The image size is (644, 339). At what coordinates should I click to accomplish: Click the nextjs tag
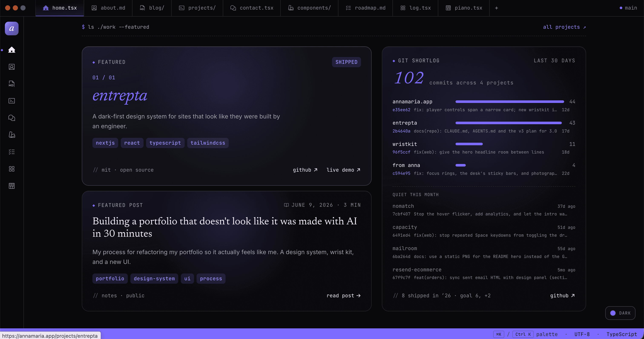(x=105, y=143)
